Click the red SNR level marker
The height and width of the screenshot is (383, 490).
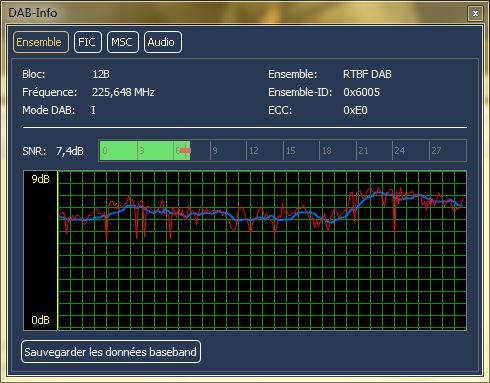185,151
